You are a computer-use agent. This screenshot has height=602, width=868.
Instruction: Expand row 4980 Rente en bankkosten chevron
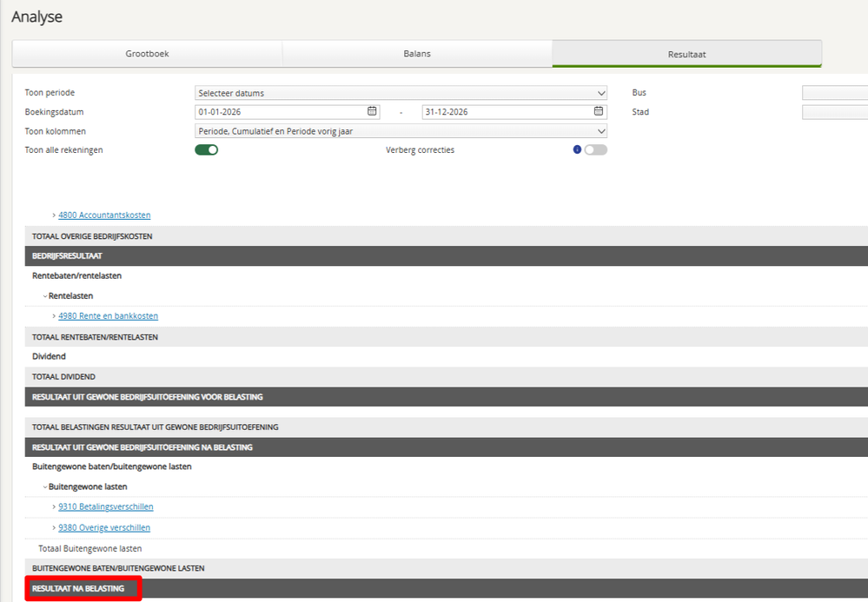pyautogui.click(x=54, y=316)
